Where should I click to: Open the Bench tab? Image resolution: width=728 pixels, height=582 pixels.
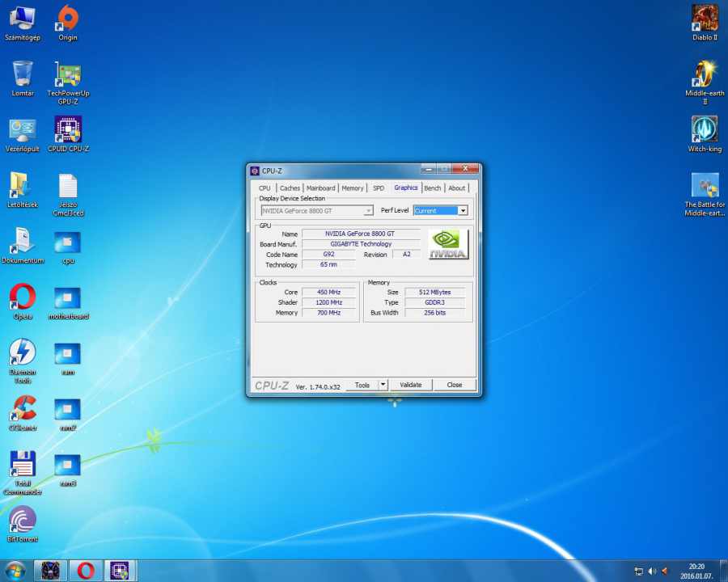432,188
